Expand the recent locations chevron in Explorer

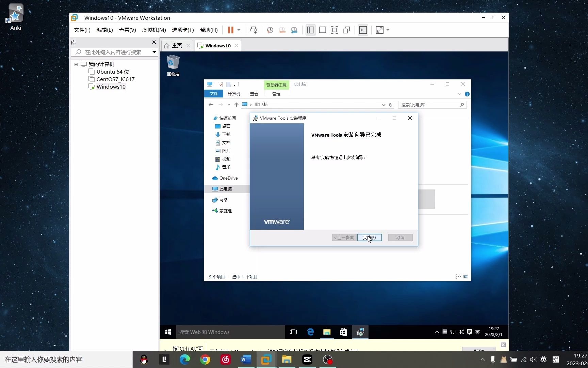[x=229, y=105]
